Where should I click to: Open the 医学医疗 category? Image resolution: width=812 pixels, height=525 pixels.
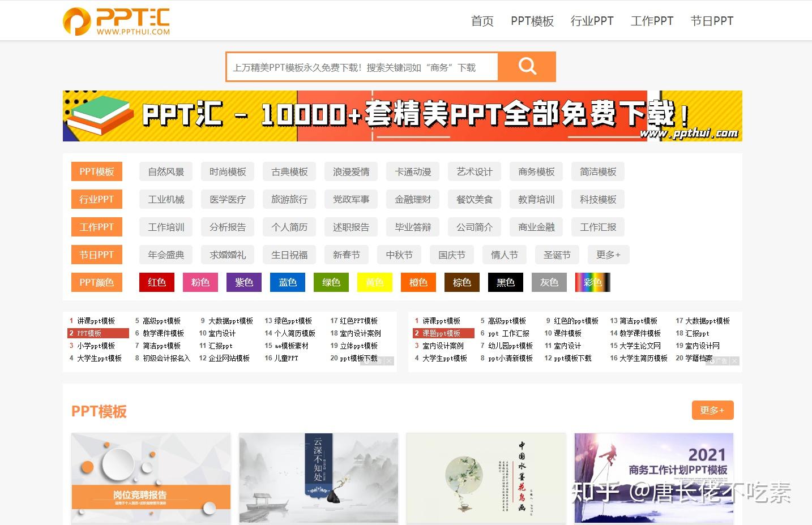point(227,199)
